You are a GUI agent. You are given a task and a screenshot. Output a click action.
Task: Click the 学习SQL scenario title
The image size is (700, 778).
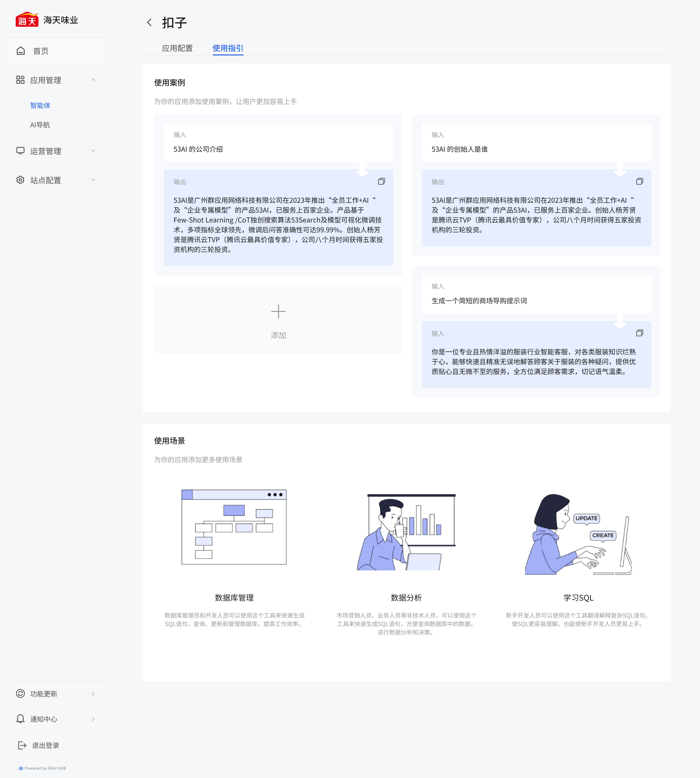tap(578, 598)
